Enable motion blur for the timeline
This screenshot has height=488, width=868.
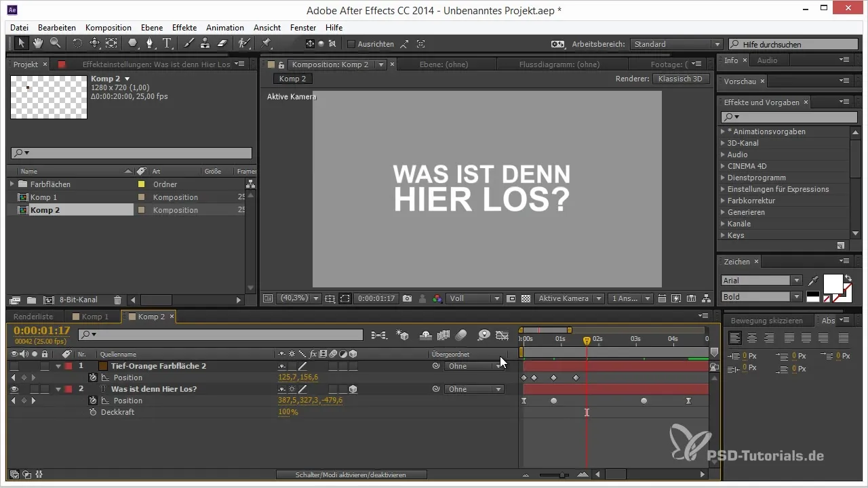click(461, 335)
